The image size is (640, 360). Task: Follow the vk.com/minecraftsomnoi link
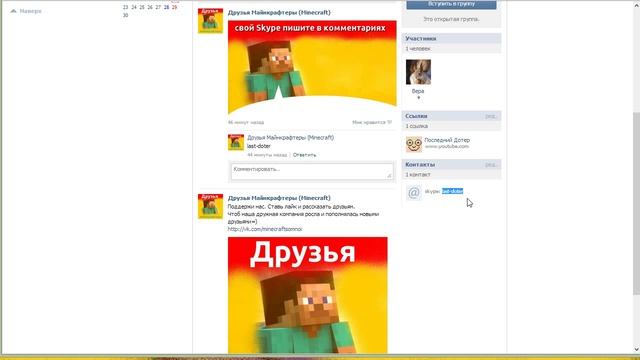[x=265, y=229]
